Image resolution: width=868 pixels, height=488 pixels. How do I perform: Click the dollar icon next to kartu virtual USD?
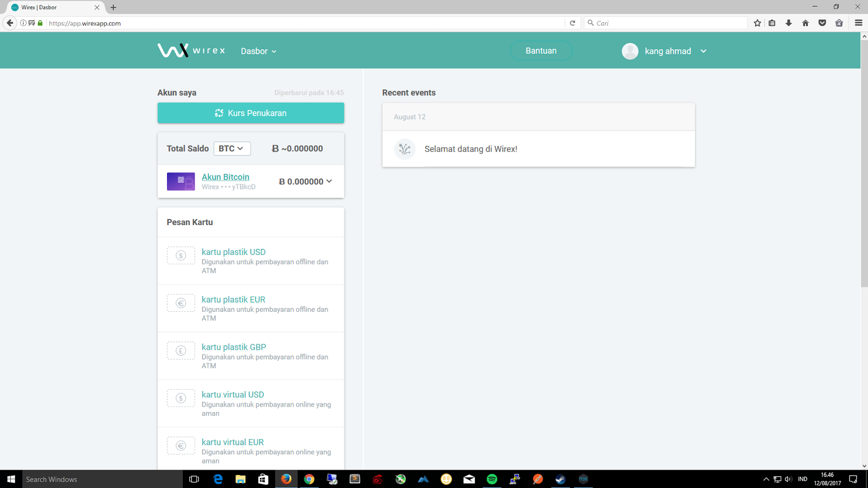181,398
